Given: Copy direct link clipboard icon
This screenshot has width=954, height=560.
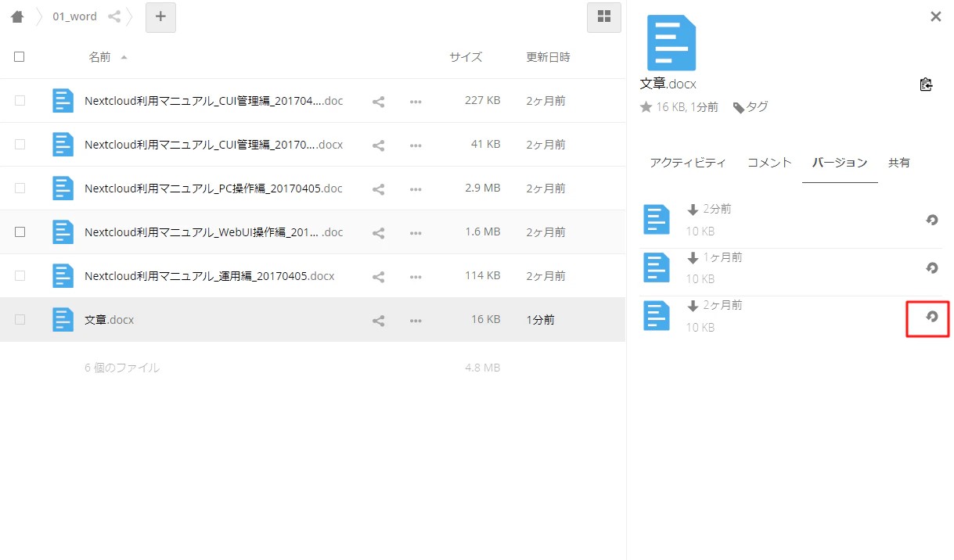Looking at the screenshot, I should point(926,84).
